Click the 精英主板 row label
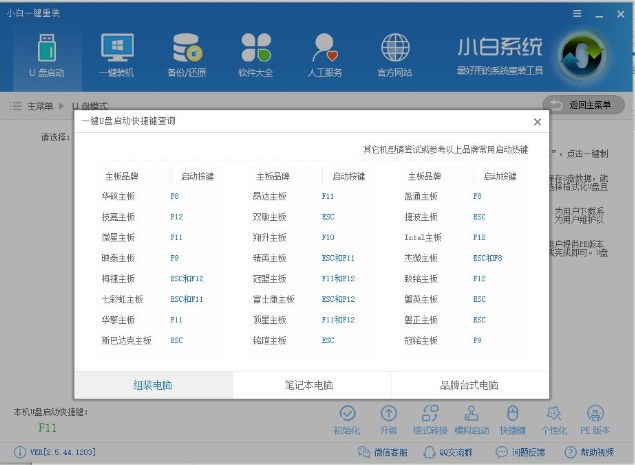 click(x=270, y=258)
